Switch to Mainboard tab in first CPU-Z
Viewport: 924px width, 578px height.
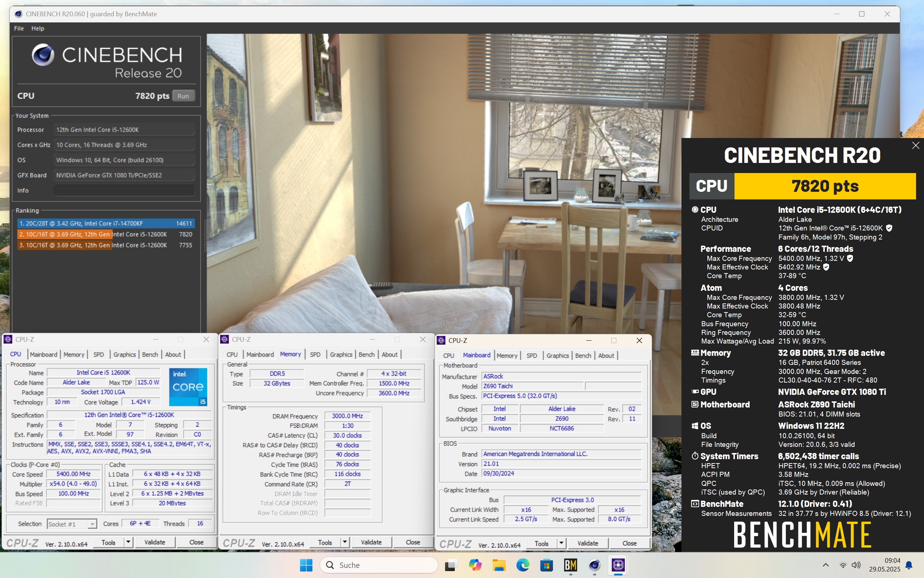[44, 354]
